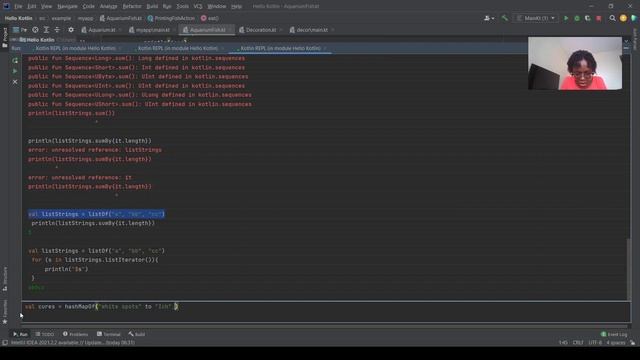Image resolution: width=640 pixels, height=360 pixels.
Task: Click the highlighted val listStrings line
Action: click(x=96, y=214)
